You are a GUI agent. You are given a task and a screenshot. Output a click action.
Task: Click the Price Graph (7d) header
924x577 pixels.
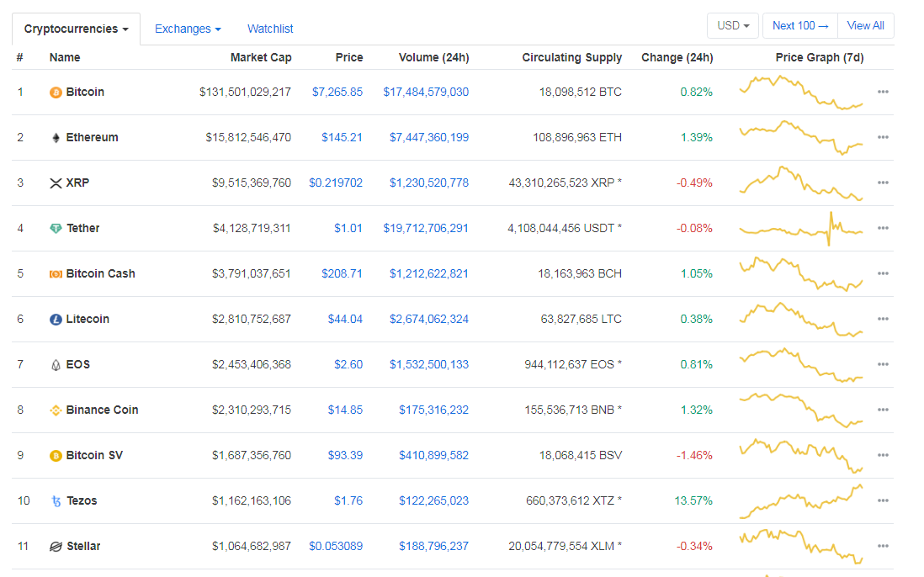click(820, 58)
